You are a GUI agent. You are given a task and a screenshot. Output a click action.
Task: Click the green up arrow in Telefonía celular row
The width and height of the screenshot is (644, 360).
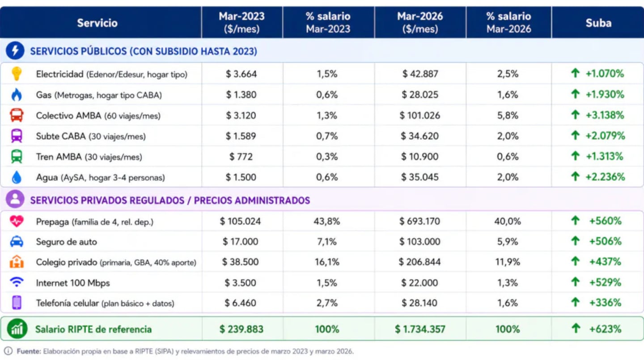click(576, 302)
